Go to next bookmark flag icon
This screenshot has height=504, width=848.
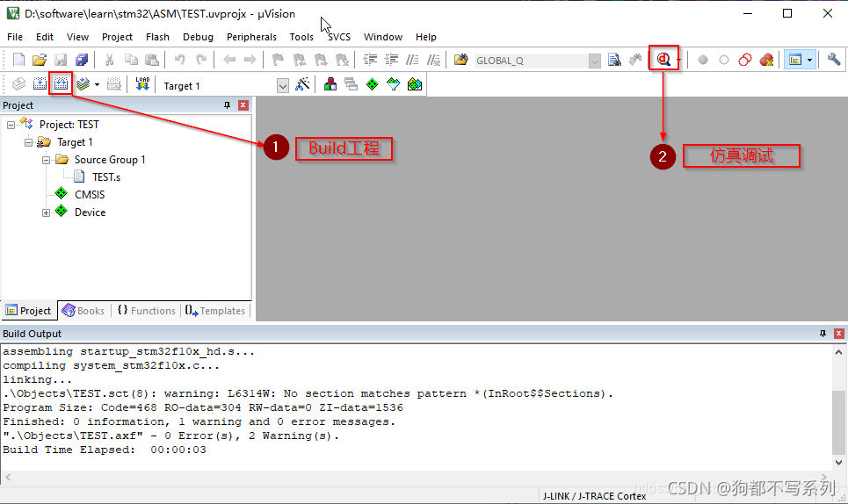point(321,60)
